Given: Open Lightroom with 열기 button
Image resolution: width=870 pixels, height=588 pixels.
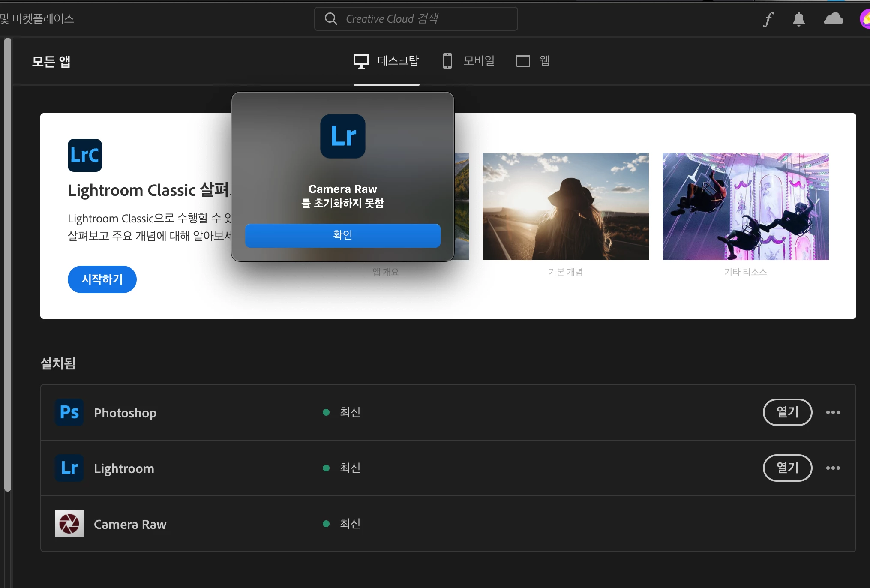Looking at the screenshot, I should click(787, 468).
